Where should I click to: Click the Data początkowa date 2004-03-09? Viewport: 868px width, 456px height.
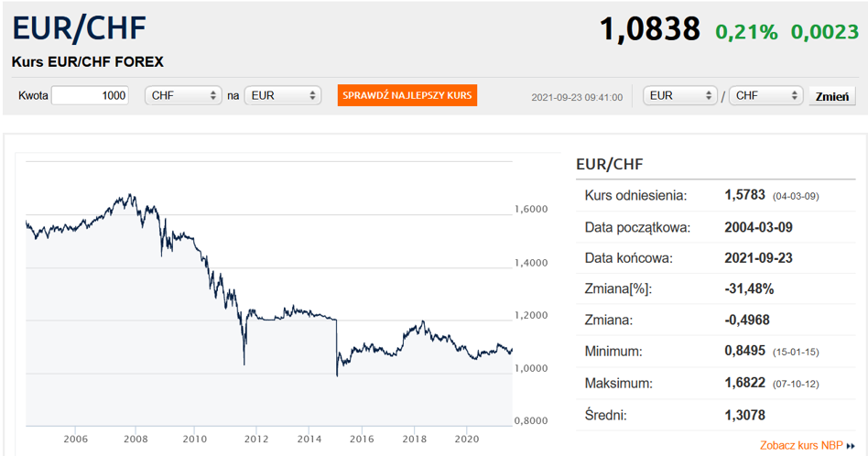coord(758,227)
